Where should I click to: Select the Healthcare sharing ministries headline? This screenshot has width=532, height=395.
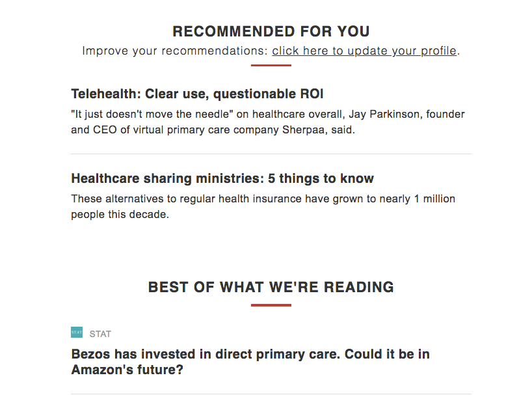(x=222, y=178)
